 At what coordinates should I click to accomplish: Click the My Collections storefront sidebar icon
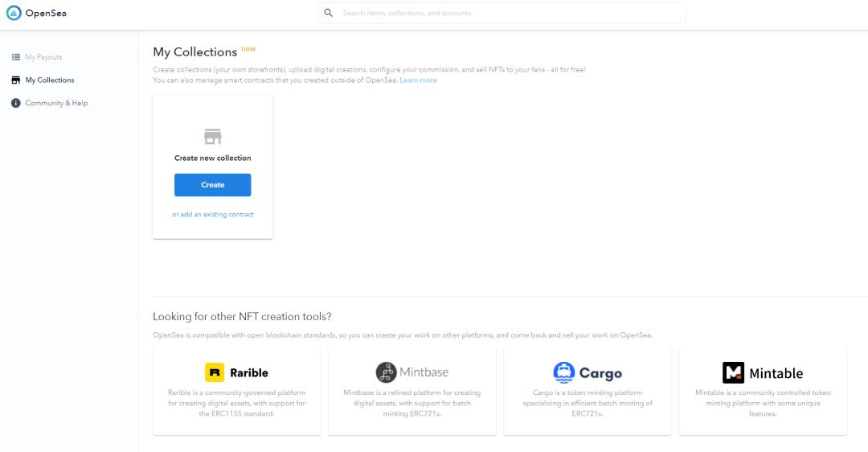click(16, 80)
